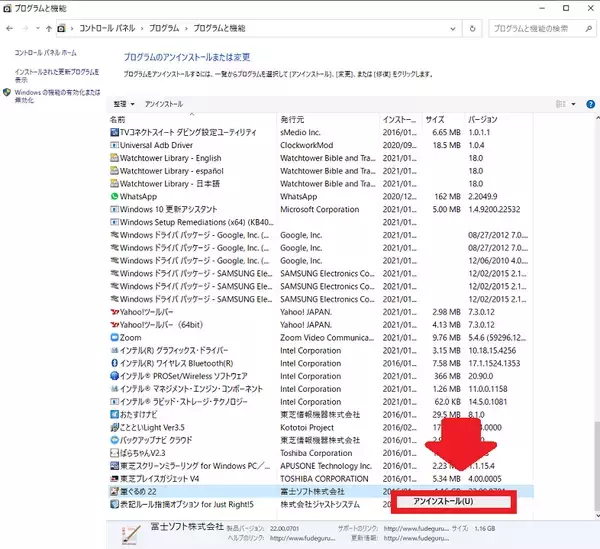Select the インテル ワイヤレス Bluetooth icon
The height and width of the screenshot is (549, 600).
point(112,364)
